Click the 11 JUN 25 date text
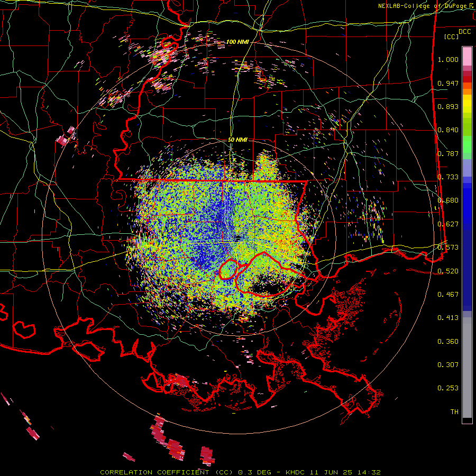This screenshot has height=476, width=476. tap(331, 472)
